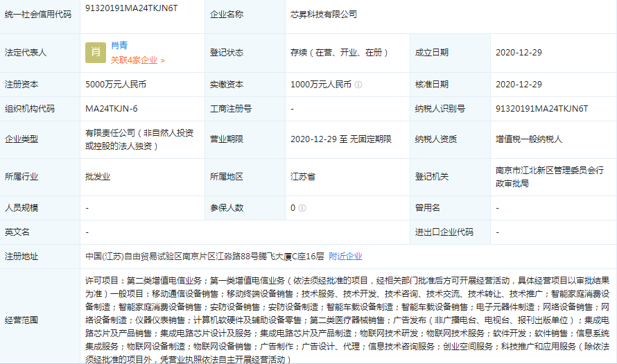Select region value 江苏省
Screen dimensions: 617x364
click(x=302, y=177)
